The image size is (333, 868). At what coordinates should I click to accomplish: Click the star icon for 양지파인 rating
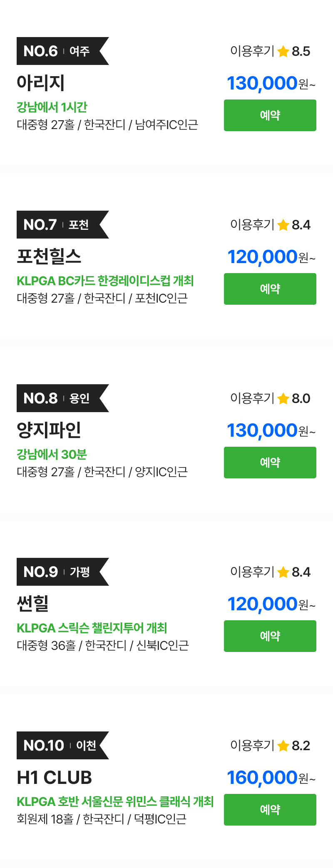(283, 399)
